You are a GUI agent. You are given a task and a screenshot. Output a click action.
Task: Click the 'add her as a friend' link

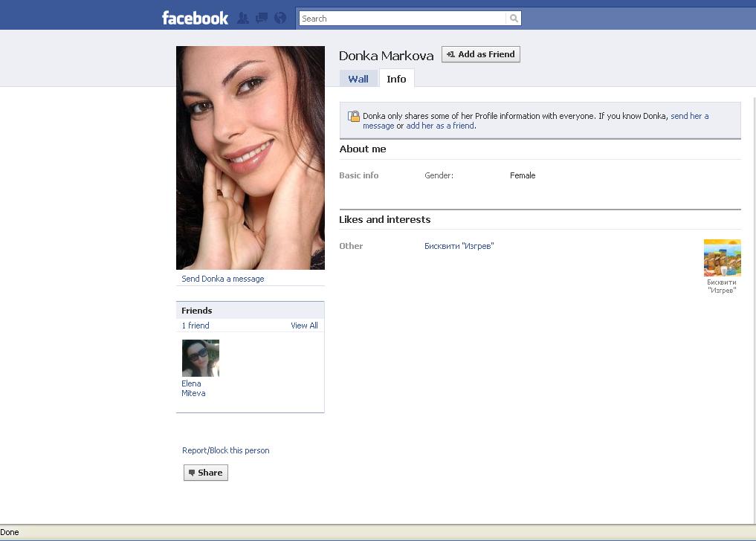440,126
